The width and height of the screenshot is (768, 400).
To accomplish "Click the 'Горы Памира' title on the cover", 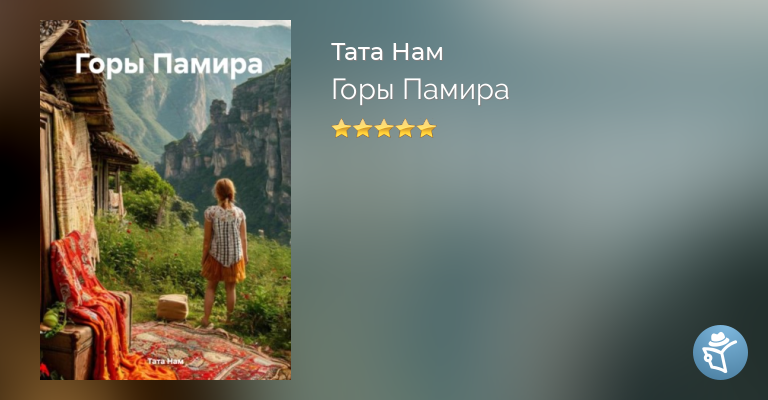I will tap(169, 65).
